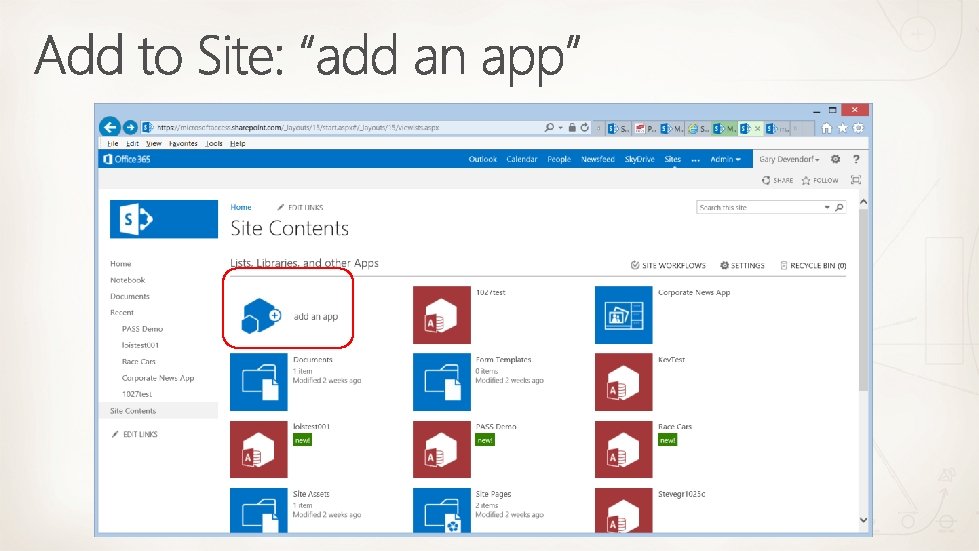Viewport: 979px width, 551px height.
Task: Click the browser address bar URL
Action: [x=298, y=127]
